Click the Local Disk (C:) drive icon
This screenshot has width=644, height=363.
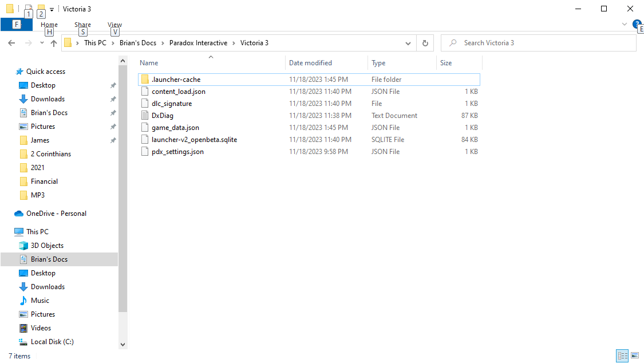coord(23,342)
